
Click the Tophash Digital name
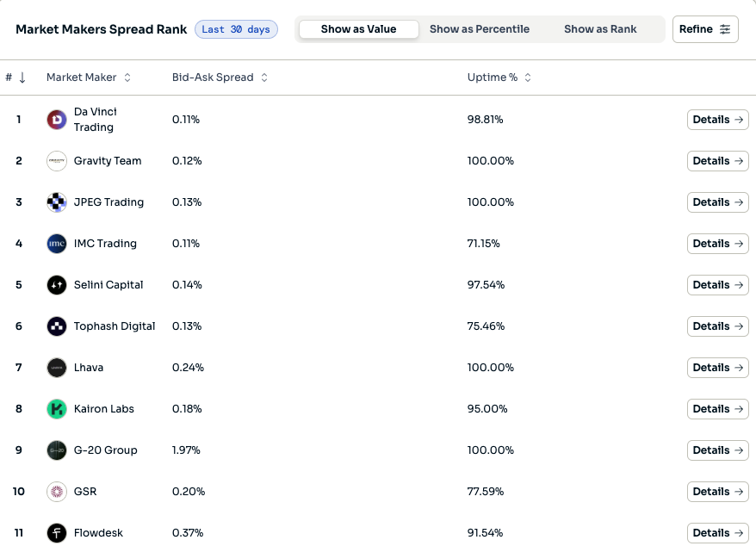(115, 326)
